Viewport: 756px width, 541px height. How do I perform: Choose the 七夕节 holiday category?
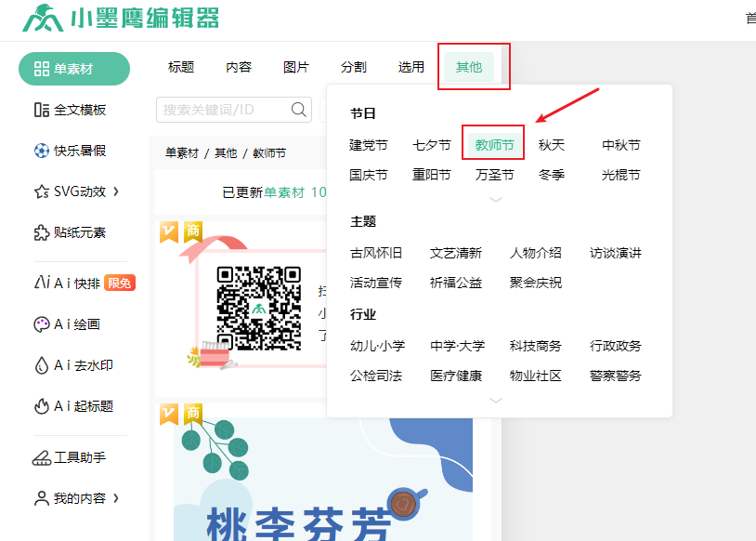(x=432, y=145)
